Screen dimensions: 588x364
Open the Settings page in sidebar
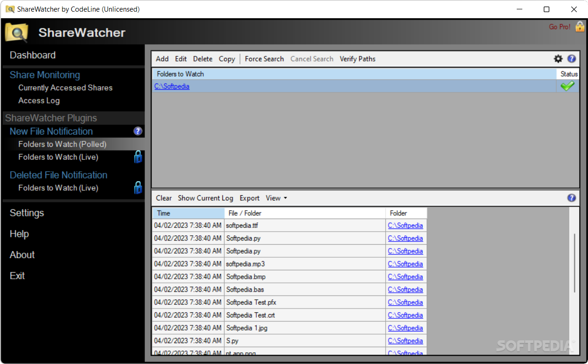(x=27, y=213)
